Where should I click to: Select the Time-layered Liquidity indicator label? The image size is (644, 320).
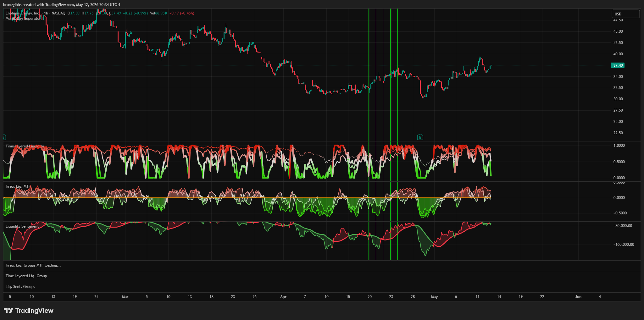tap(25, 146)
